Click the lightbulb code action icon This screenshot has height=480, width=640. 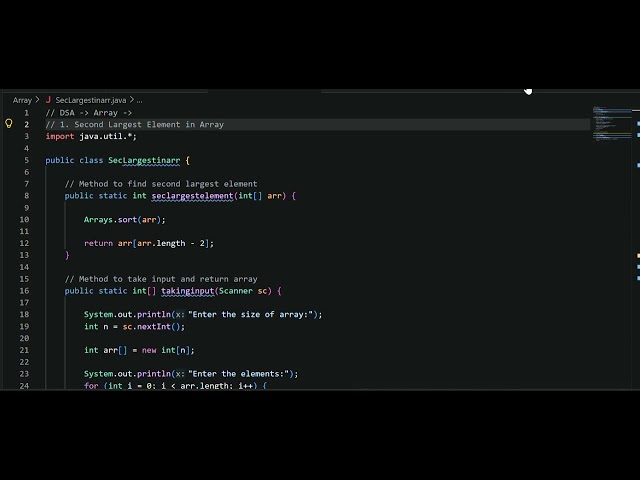click(x=9, y=124)
